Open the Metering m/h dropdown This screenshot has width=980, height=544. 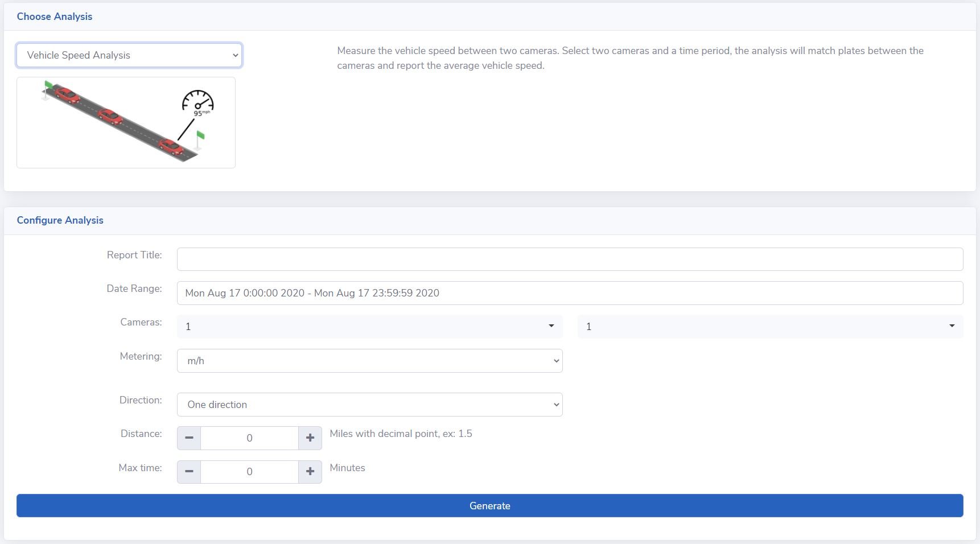pyautogui.click(x=370, y=361)
